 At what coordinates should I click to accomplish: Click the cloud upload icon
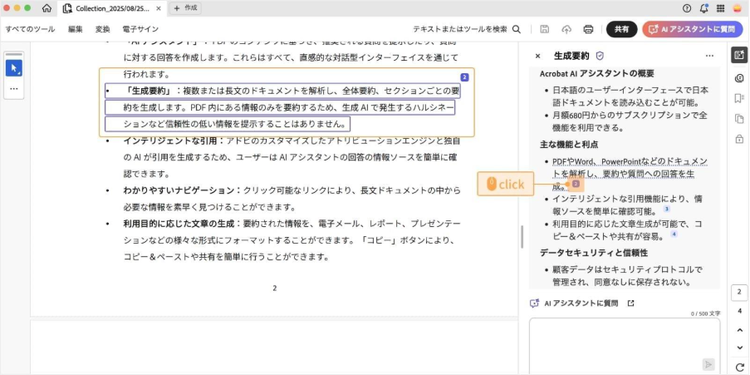[x=566, y=29]
